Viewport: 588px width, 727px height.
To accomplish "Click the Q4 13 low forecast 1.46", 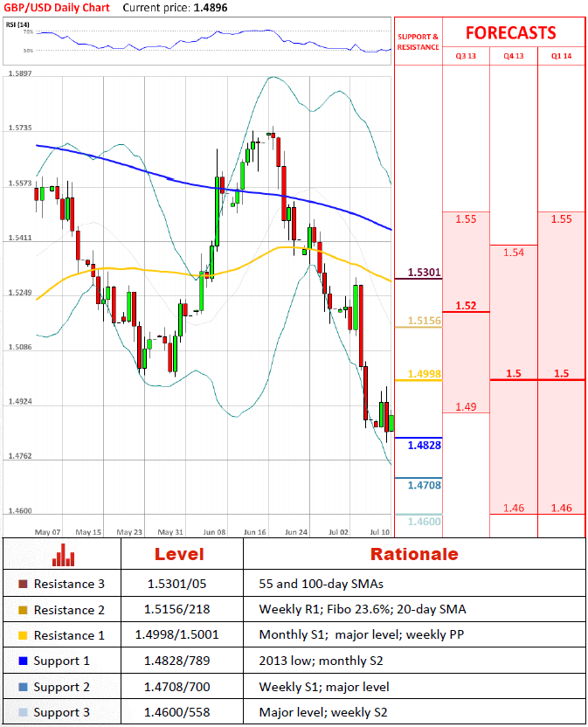I will click(x=514, y=509).
